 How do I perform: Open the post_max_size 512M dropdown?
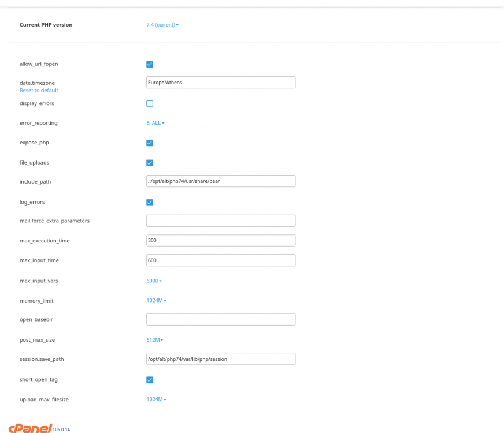point(154,340)
